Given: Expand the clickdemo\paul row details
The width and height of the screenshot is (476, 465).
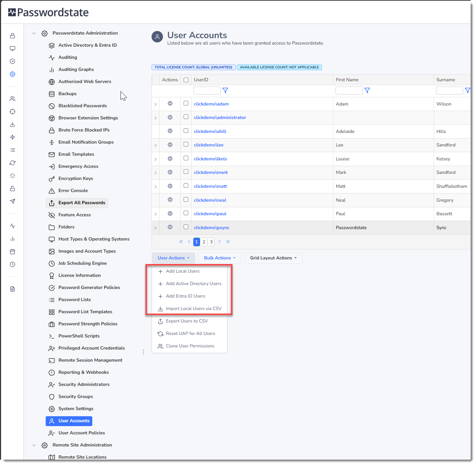Looking at the screenshot, I should click(x=155, y=214).
